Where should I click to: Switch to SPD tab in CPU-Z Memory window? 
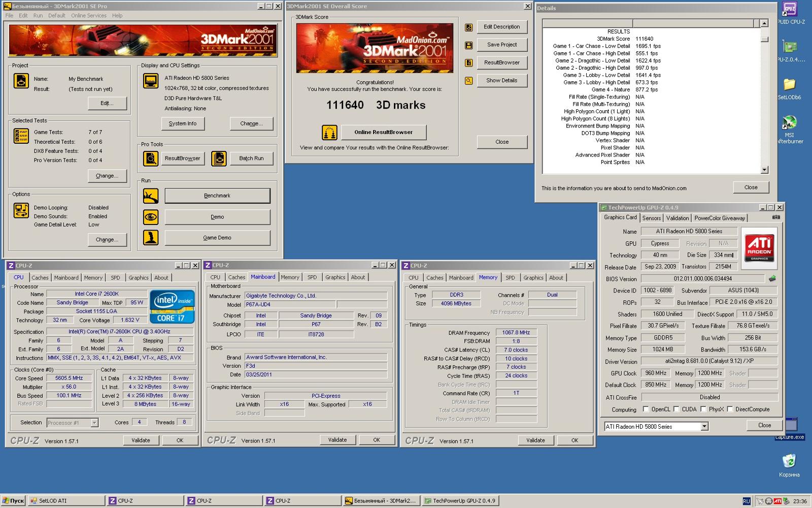point(510,278)
